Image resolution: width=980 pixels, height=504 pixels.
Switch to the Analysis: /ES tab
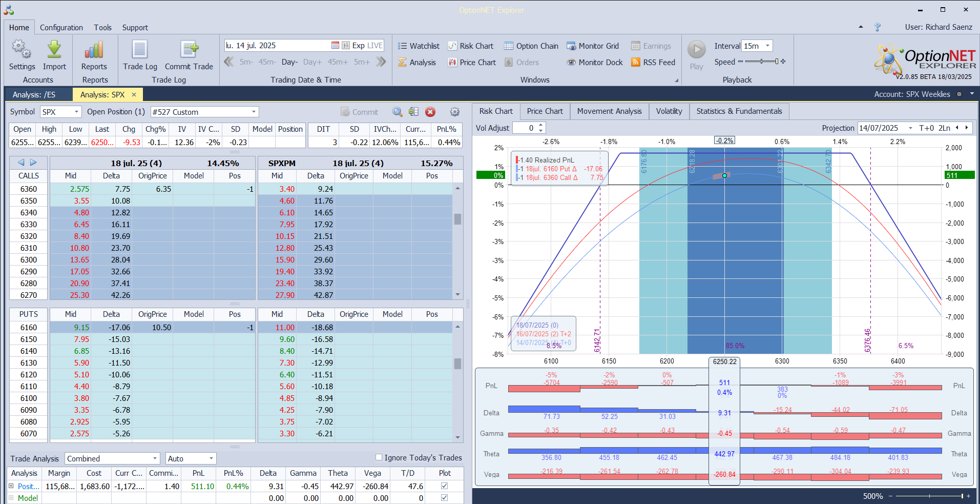(34, 95)
